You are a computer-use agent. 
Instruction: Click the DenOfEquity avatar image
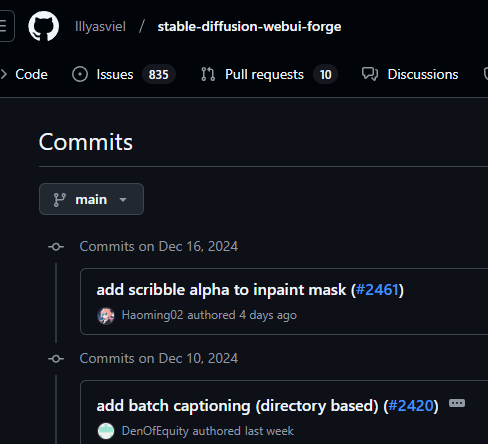point(106,431)
